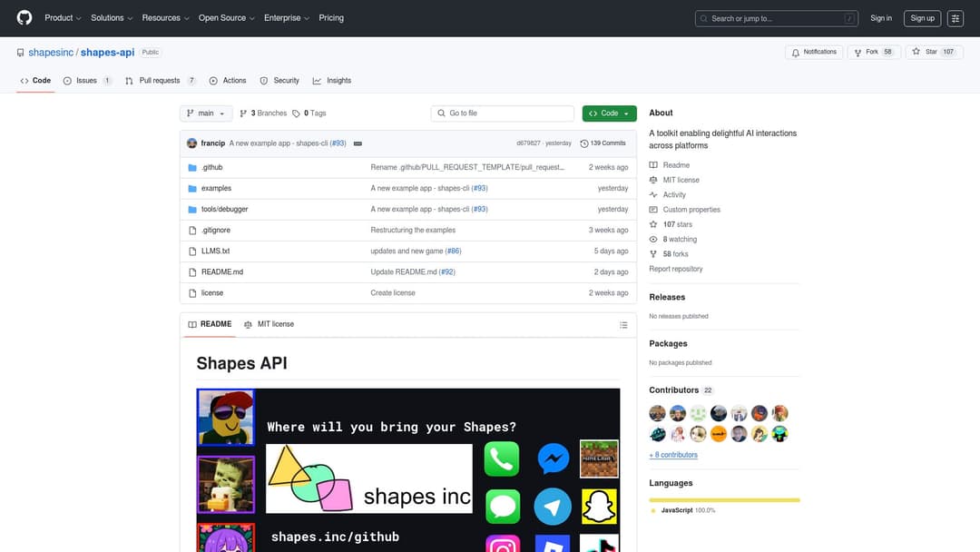
Task: Expand the Open Source menu
Action: click(x=226, y=18)
